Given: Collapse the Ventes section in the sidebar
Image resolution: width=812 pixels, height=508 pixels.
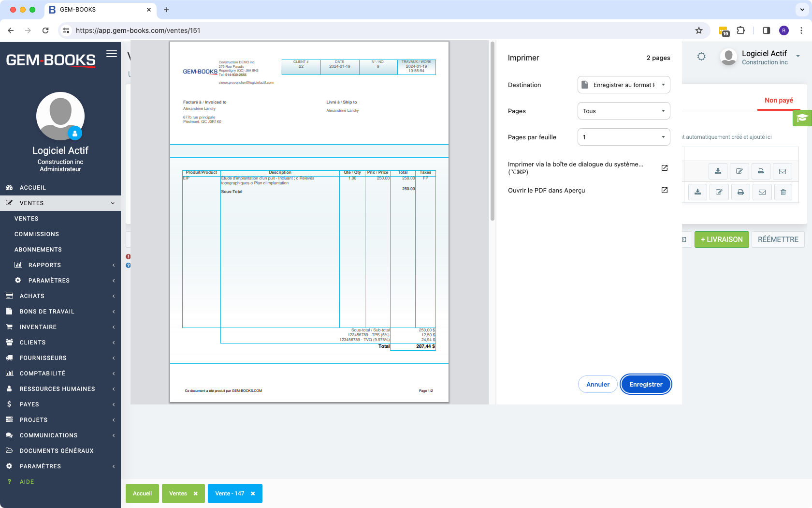Looking at the screenshot, I should tap(60, 203).
